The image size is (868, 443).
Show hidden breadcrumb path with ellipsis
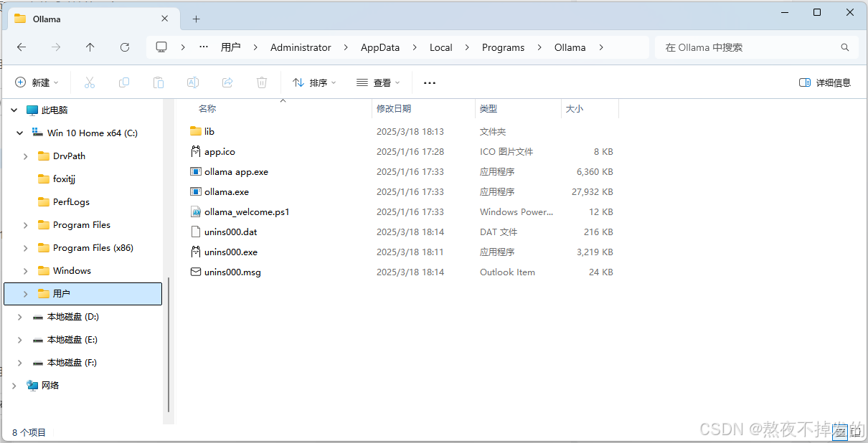click(204, 47)
